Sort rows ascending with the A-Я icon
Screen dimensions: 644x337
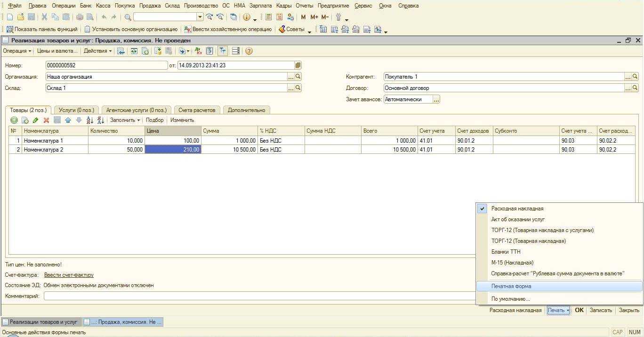tap(89, 120)
